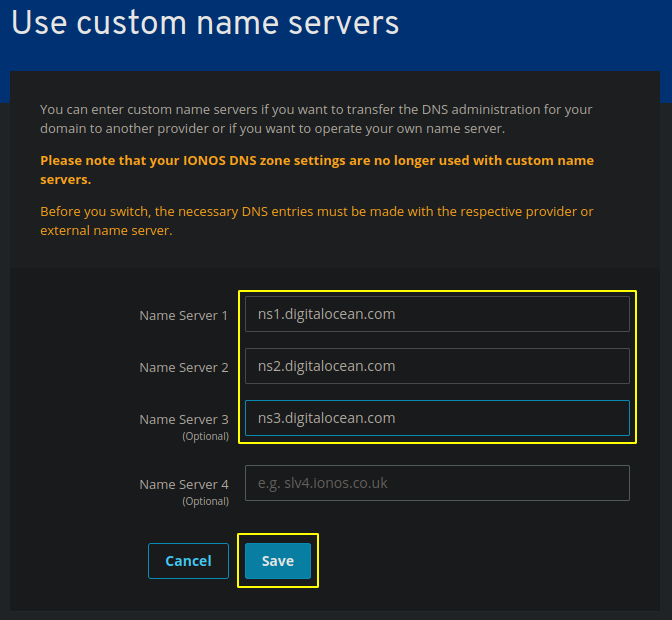Click the 'Name Server 4' label

(x=184, y=485)
